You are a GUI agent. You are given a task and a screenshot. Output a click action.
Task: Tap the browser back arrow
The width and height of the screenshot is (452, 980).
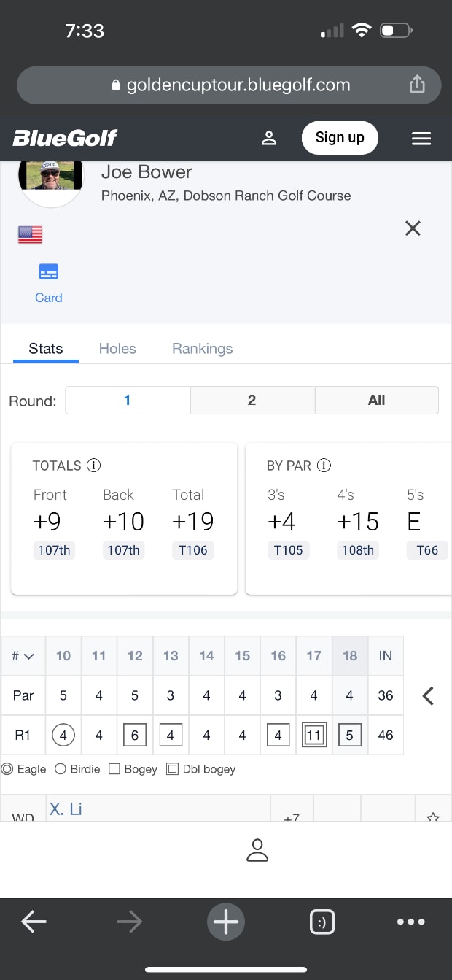34,922
